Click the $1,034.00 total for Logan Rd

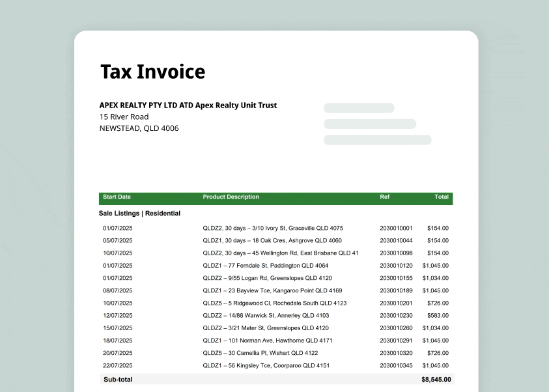pyautogui.click(x=436, y=278)
